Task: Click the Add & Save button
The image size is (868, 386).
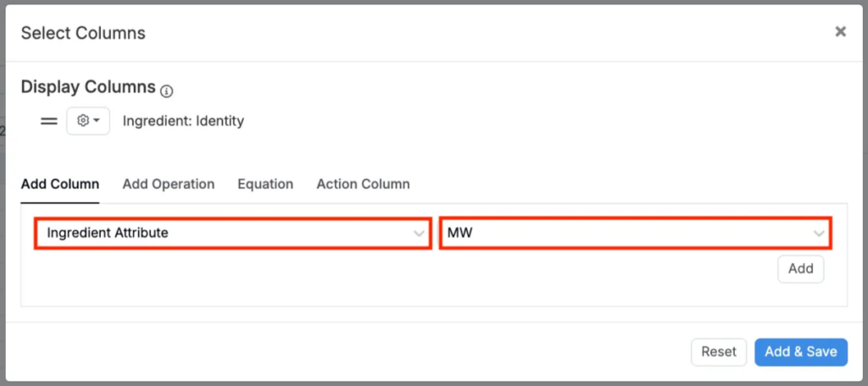Action: (800, 352)
